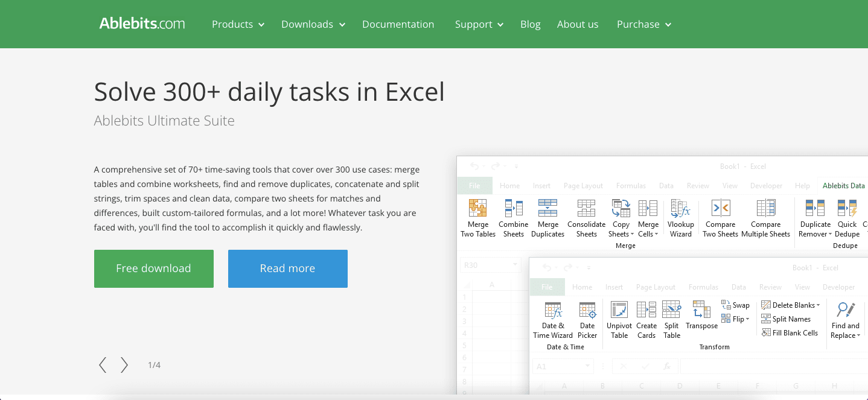Select the Unpivot Table tool
Screen dimensions: 868x400
click(619, 320)
